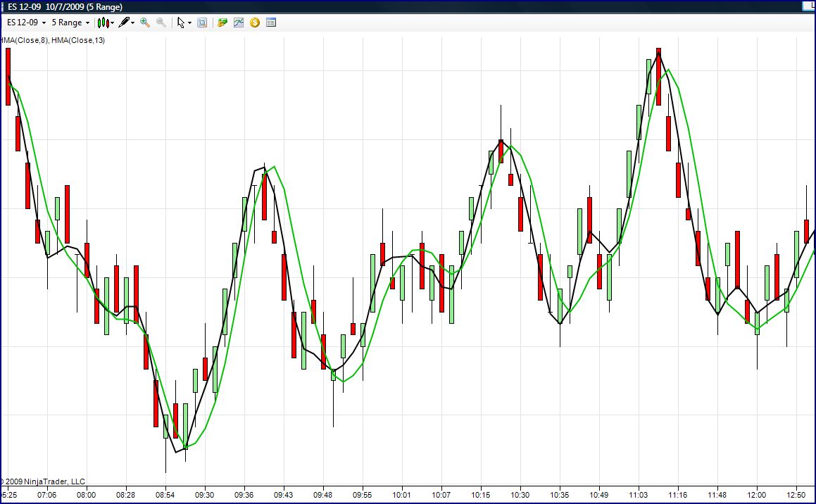Image resolution: width=816 pixels, height=504 pixels.
Task: Open the Indicators dialog icon
Action: pos(239,23)
